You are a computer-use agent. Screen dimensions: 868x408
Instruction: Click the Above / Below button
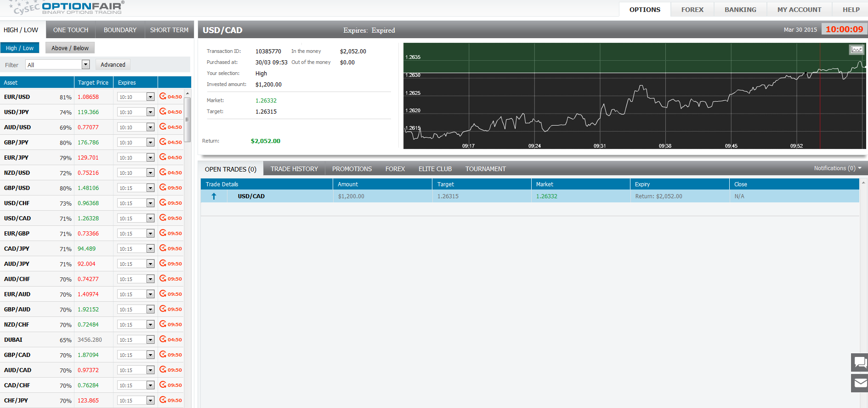click(70, 48)
